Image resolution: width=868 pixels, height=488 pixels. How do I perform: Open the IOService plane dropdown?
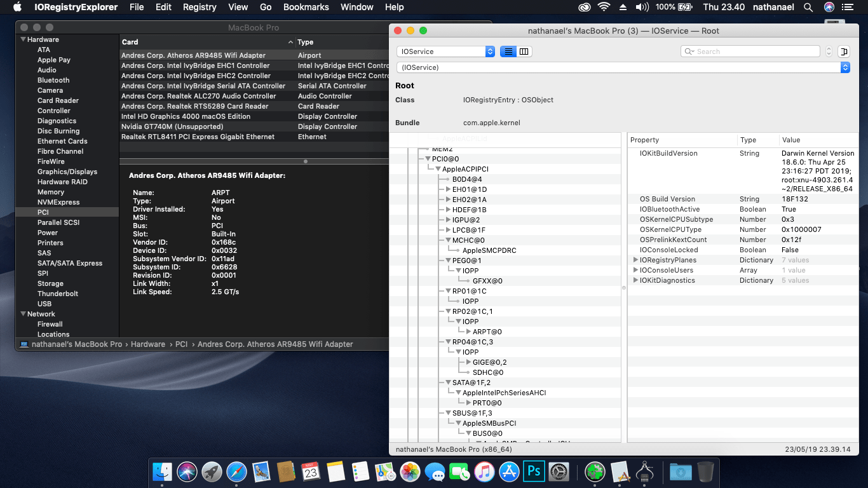[x=445, y=51]
